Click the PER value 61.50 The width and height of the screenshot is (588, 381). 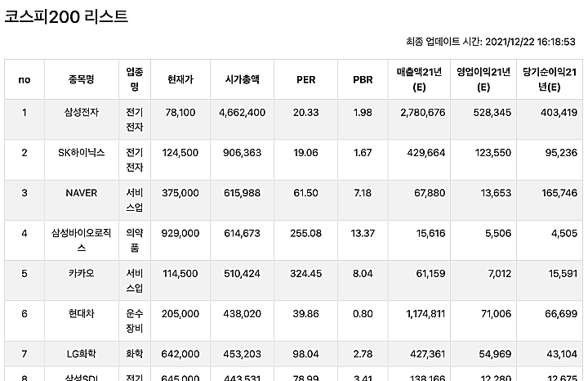pyautogui.click(x=306, y=193)
